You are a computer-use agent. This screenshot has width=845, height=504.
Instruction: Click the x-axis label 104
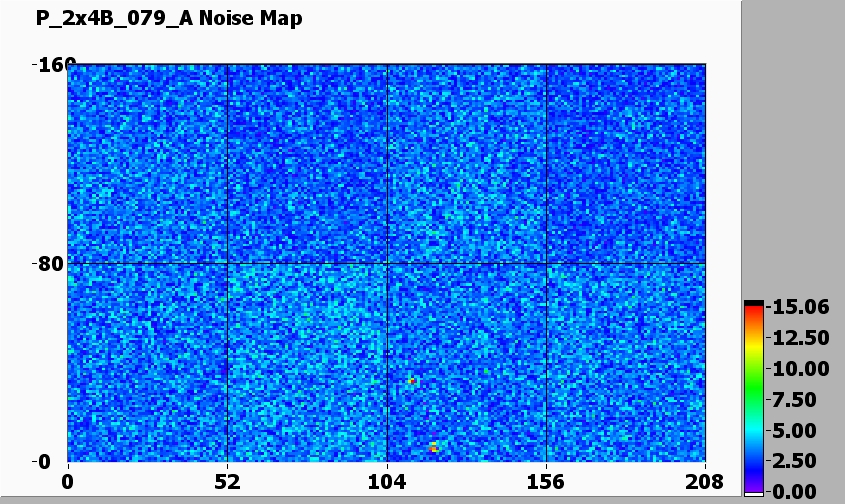[387, 482]
